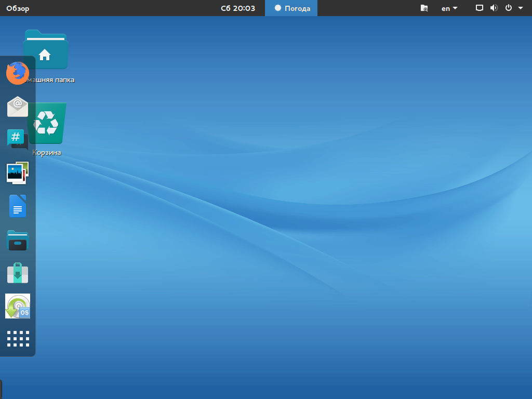The width and height of the screenshot is (532, 399).
Task: Open the email client in the dock
Action: pos(18,107)
